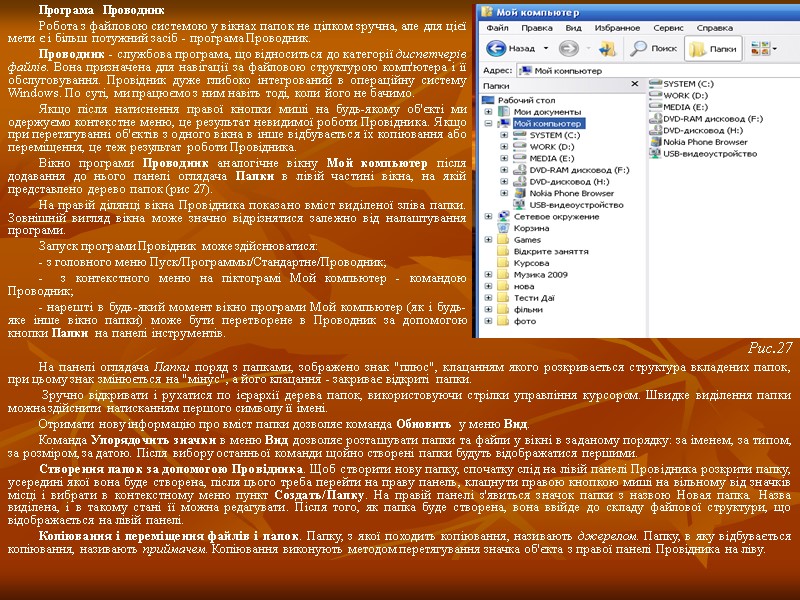Viewport: 800px width, 600px height.
Task: Click the WORK (D:) drive icon in right pane
Action: (656, 95)
